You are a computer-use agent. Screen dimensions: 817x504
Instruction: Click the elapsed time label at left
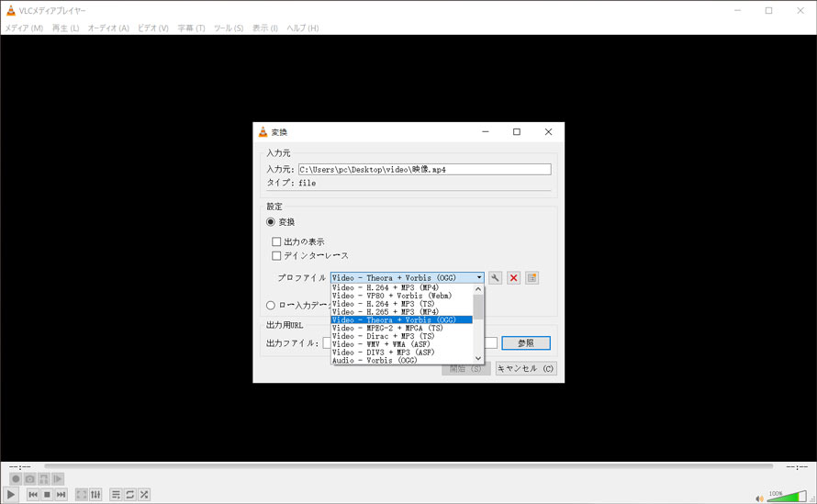pos(20,466)
